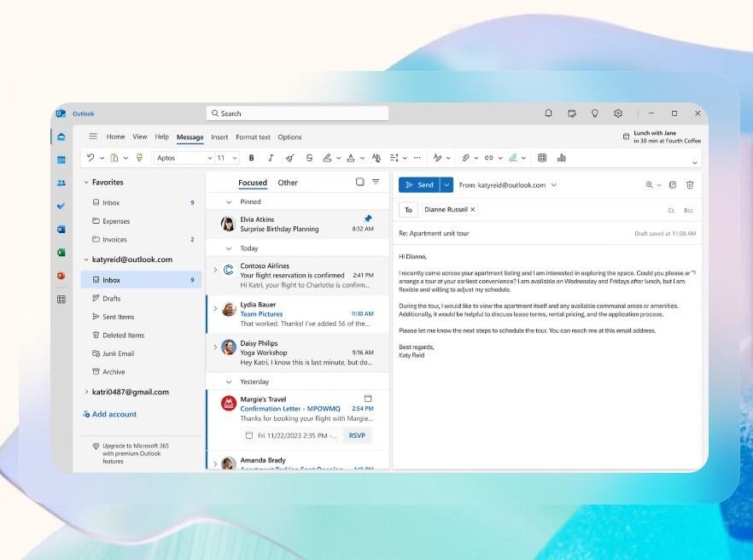This screenshot has height=560, width=753.
Task: Open the Calendar from the left rail
Action: click(61, 160)
